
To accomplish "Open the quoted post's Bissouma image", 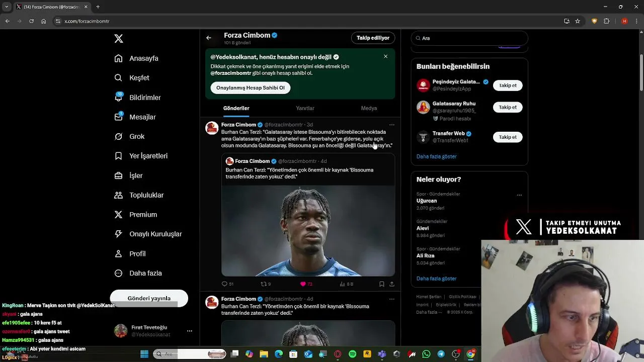I will pos(308,230).
